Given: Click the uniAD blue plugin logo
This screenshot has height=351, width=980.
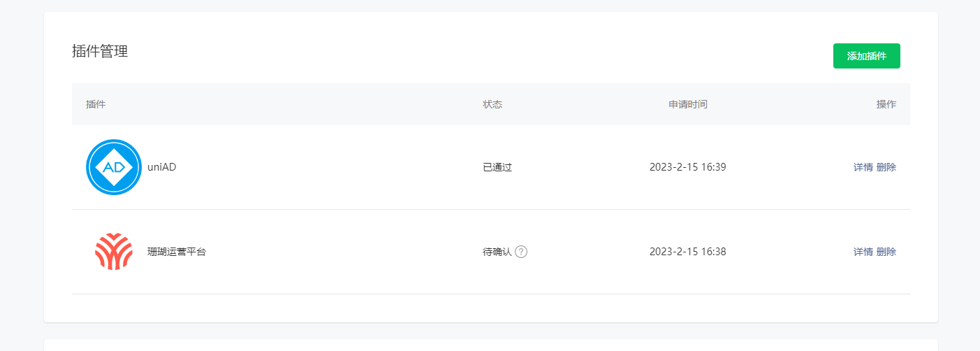Looking at the screenshot, I should point(114,167).
